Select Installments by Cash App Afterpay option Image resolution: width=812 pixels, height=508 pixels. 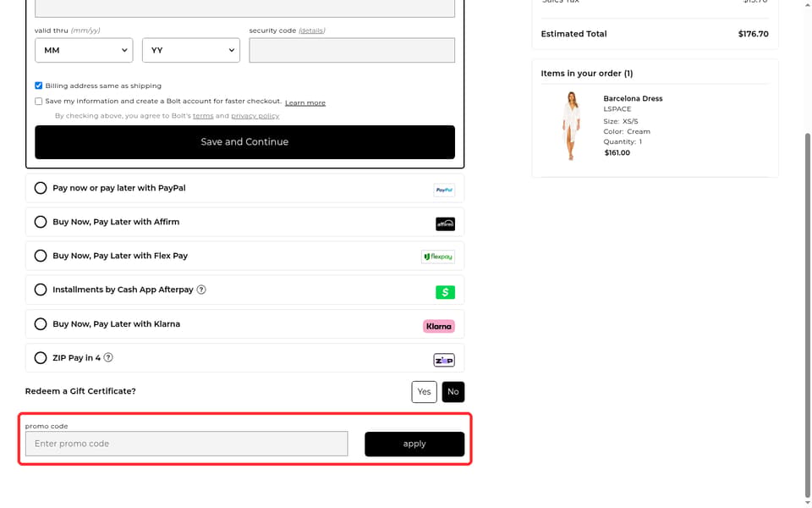[x=41, y=290]
